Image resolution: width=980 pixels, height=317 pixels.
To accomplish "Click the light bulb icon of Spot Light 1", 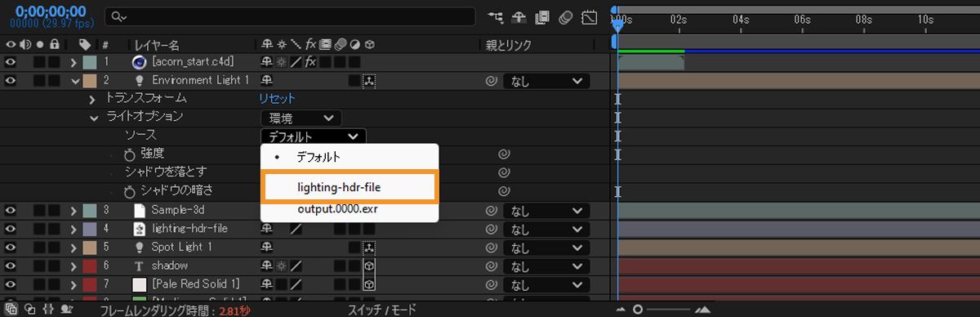I will tap(139, 247).
